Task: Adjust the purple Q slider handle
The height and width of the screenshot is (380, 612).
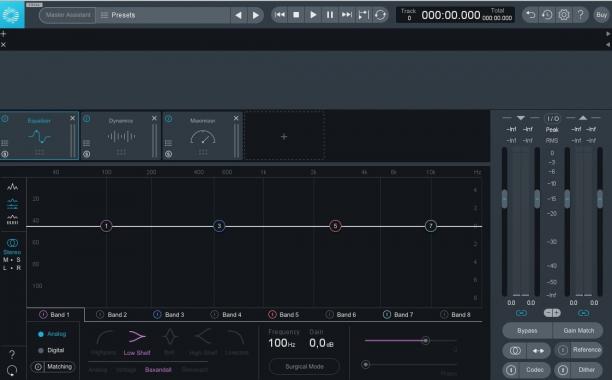Action: click(426, 341)
